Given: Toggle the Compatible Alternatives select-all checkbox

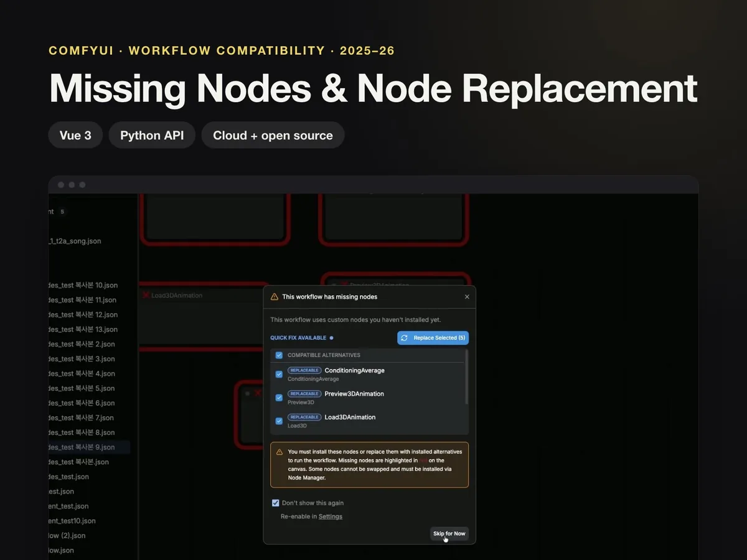Looking at the screenshot, I should tap(279, 355).
